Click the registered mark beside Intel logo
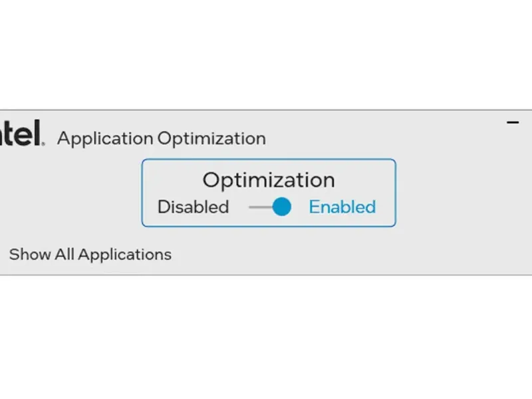The width and height of the screenshot is (532, 399). pos(44,142)
